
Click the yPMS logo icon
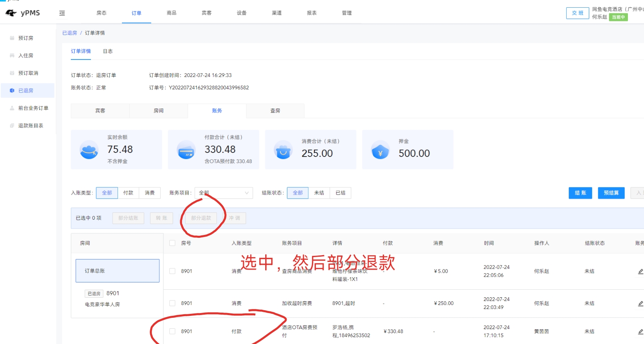(x=11, y=13)
